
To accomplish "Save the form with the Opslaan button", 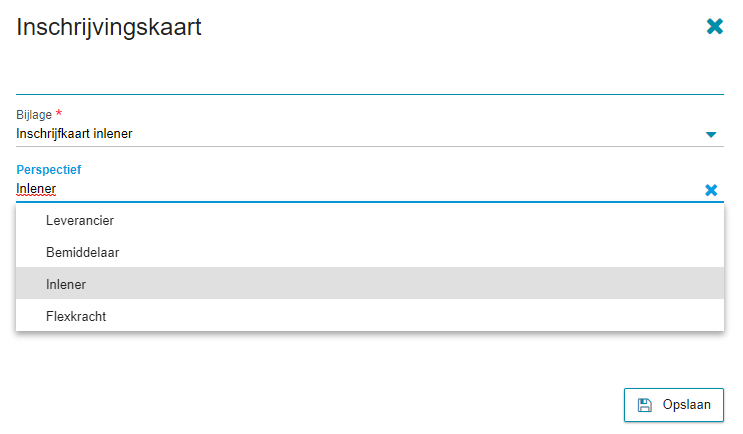I will point(674,405).
